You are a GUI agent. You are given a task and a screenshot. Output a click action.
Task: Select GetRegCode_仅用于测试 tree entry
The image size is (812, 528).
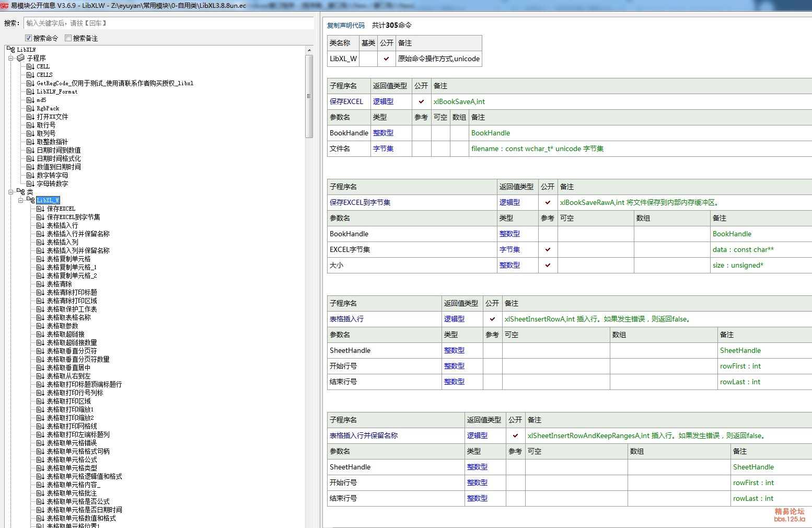[x=115, y=83]
